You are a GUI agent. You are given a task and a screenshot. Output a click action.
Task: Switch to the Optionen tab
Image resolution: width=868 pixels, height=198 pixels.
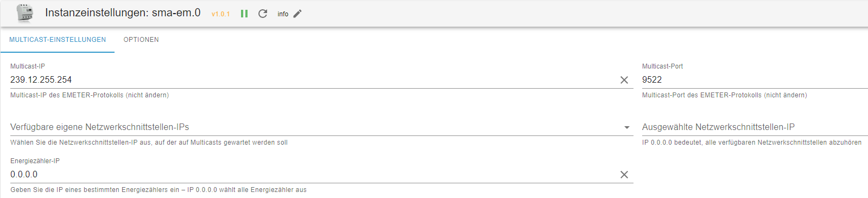[141, 40]
